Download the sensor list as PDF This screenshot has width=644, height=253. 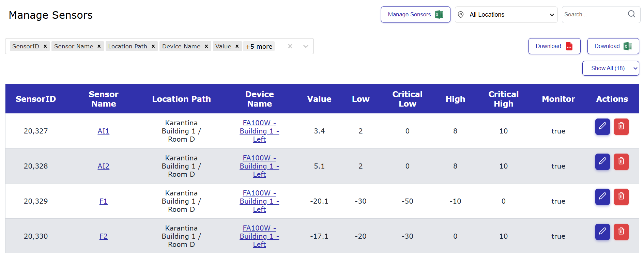554,46
